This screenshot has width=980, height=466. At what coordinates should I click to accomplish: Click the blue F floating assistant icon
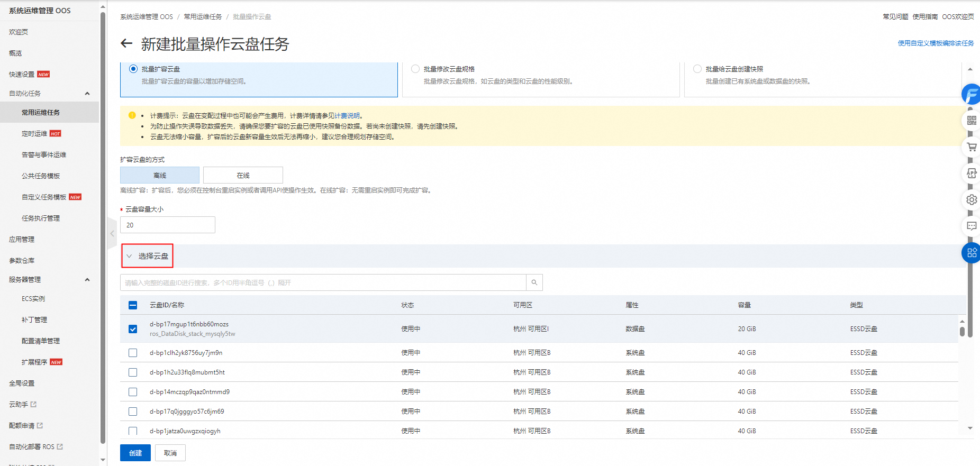click(972, 95)
